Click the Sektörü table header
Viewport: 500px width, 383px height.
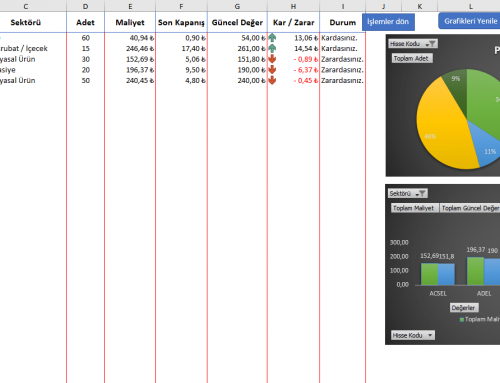(x=26, y=22)
